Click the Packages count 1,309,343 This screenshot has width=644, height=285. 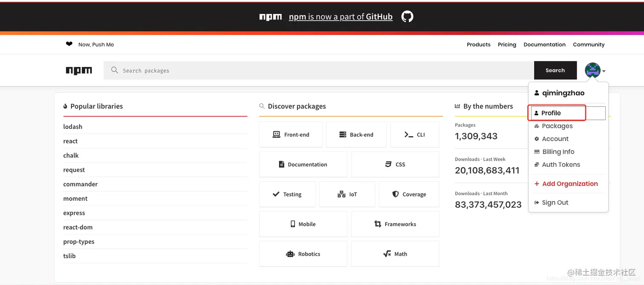(x=476, y=136)
